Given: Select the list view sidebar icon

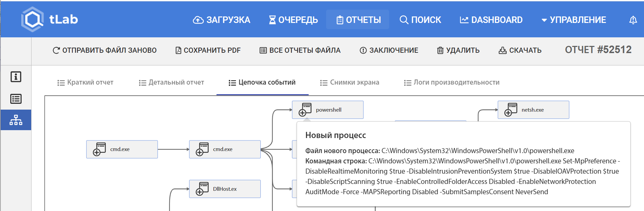Looking at the screenshot, I should [x=16, y=99].
